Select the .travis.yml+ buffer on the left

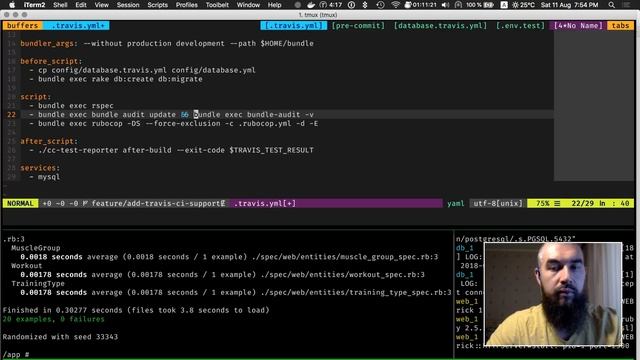click(x=76, y=25)
